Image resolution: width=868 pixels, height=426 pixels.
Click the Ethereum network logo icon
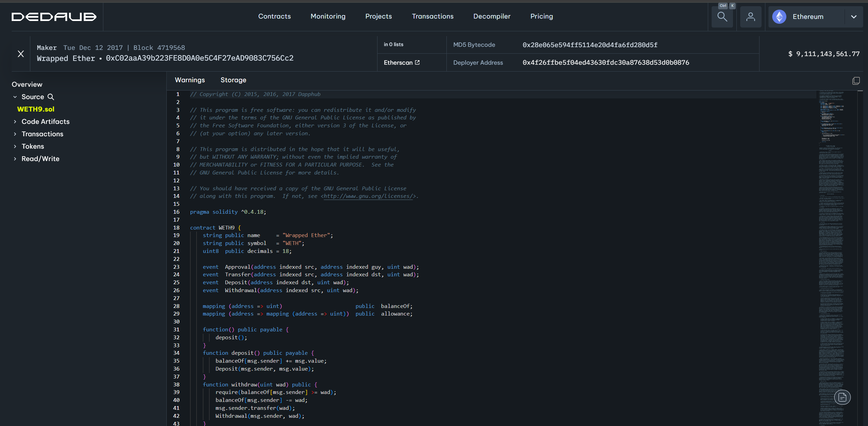[779, 17]
